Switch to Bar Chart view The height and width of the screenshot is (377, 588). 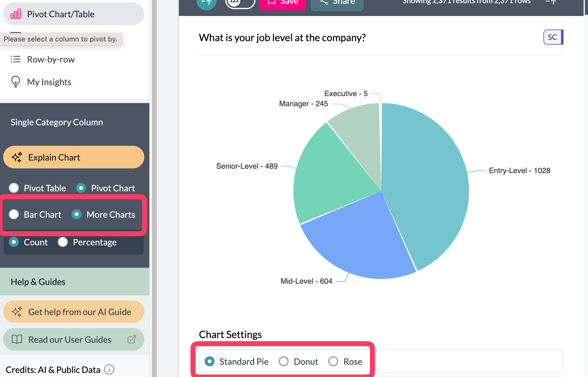pyautogui.click(x=14, y=214)
